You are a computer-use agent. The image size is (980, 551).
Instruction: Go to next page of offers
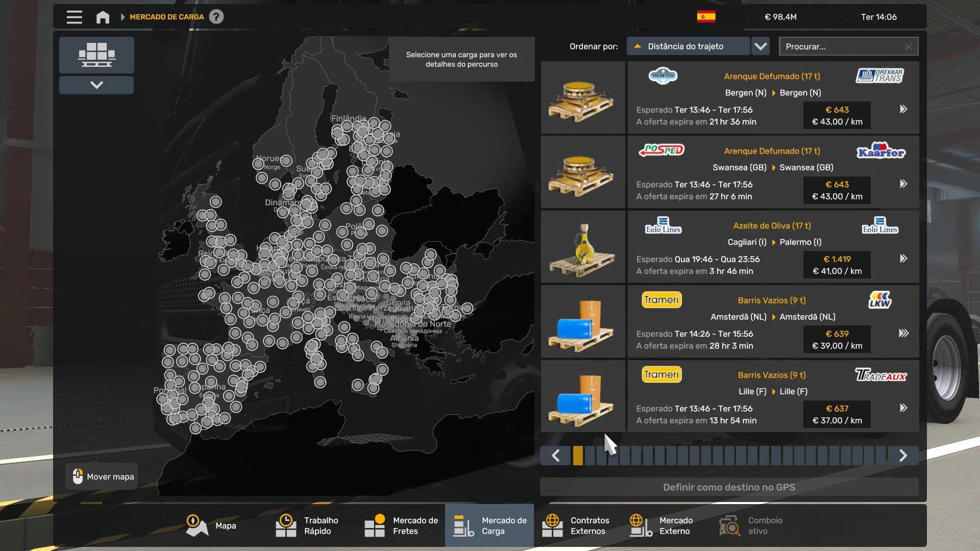[903, 455]
